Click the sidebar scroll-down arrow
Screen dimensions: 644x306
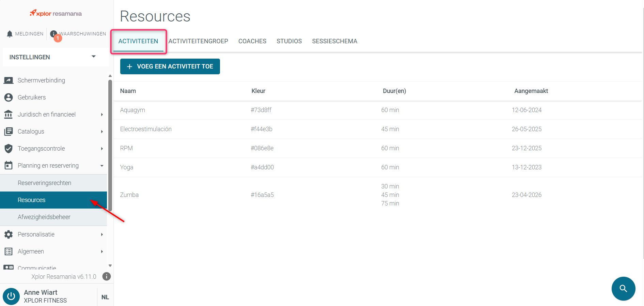(x=110, y=265)
